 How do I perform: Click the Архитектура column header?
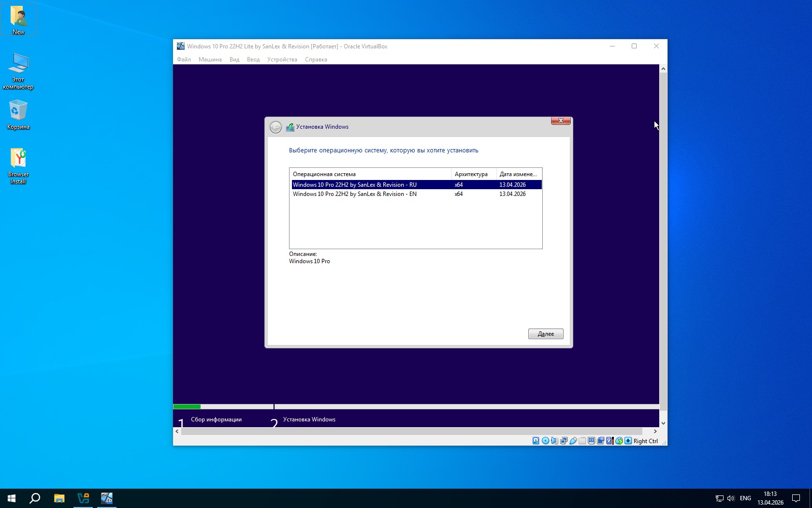[x=471, y=174]
